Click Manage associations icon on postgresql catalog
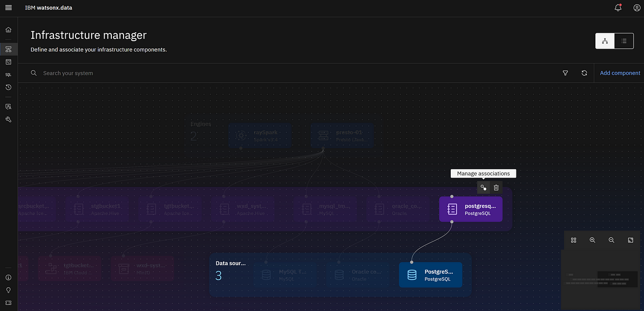 tap(483, 187)
